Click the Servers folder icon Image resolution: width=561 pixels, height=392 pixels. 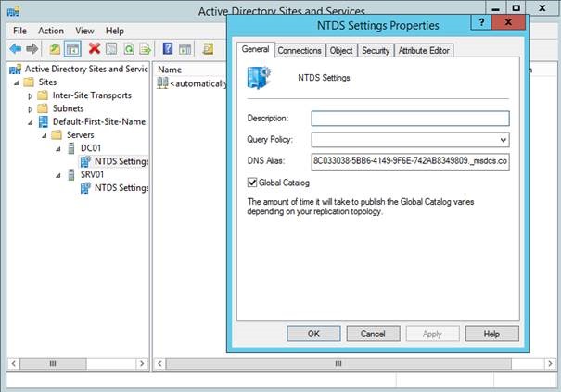pyautogui.click(x=57, y=135)
